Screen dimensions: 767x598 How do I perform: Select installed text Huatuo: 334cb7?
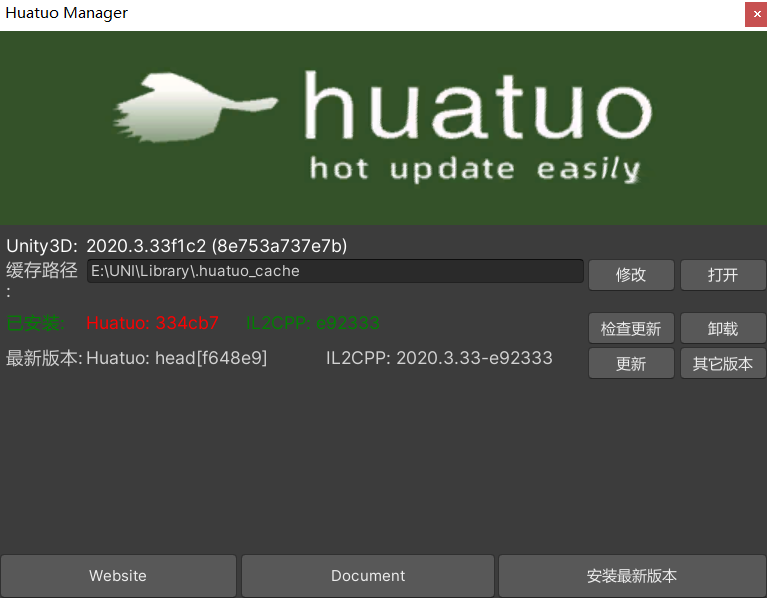tap(152, 323)
